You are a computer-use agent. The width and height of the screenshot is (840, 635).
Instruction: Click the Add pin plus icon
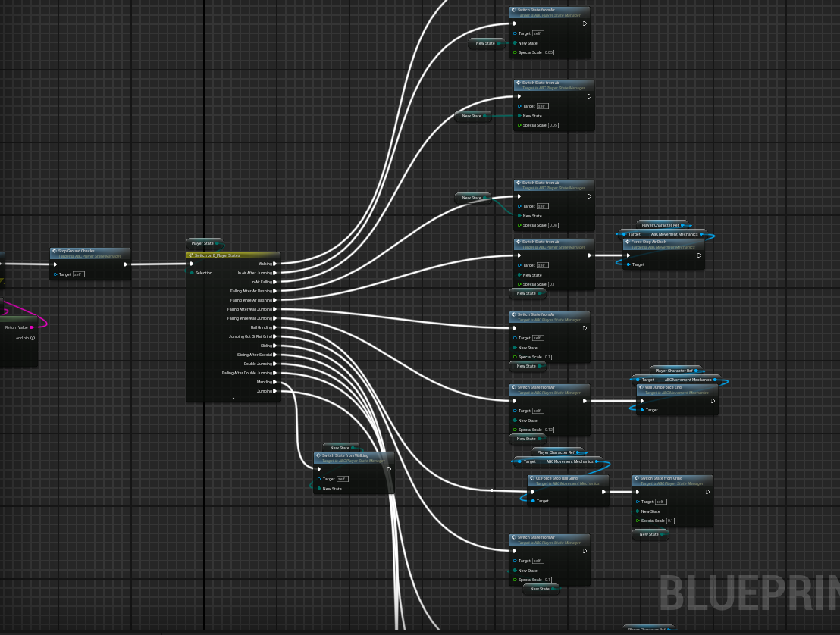[33, 338]
